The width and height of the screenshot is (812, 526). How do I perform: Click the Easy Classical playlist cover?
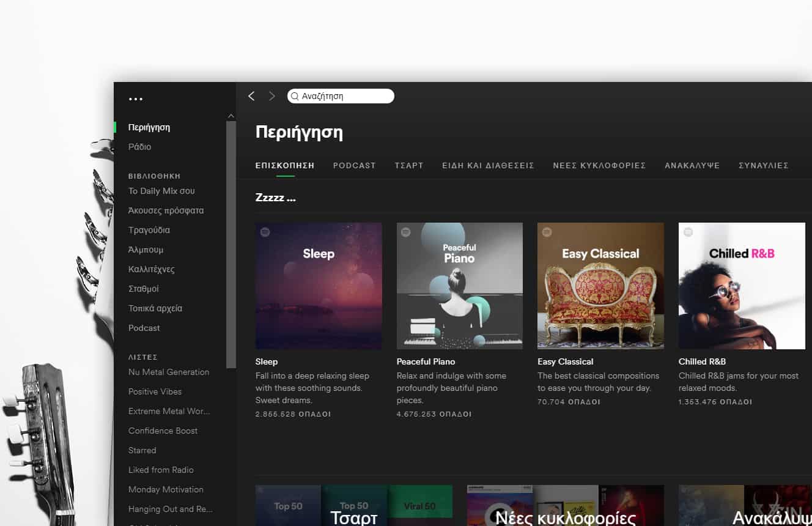pyautogui.click(x=600, y=286)
